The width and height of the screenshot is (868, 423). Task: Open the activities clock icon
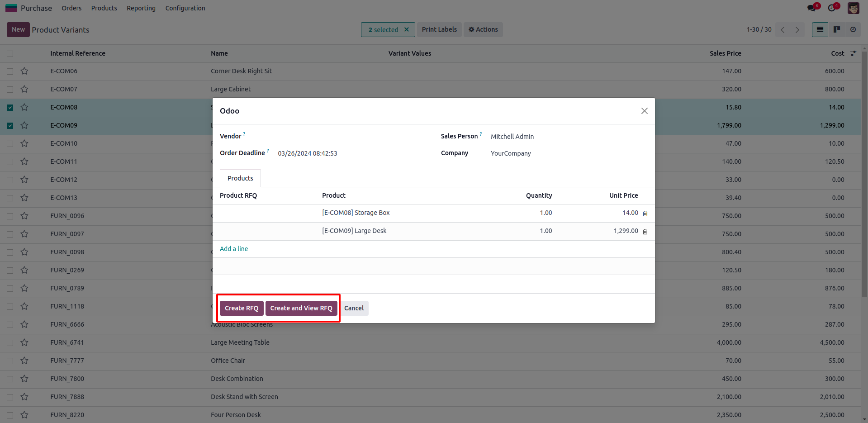(832, 8)
